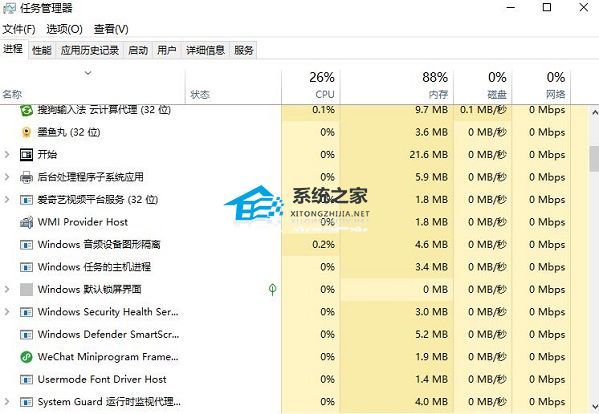
Task: Click the Usermode Font Driver Host icon
Action: pyautogui.click(x=26, y=380)
